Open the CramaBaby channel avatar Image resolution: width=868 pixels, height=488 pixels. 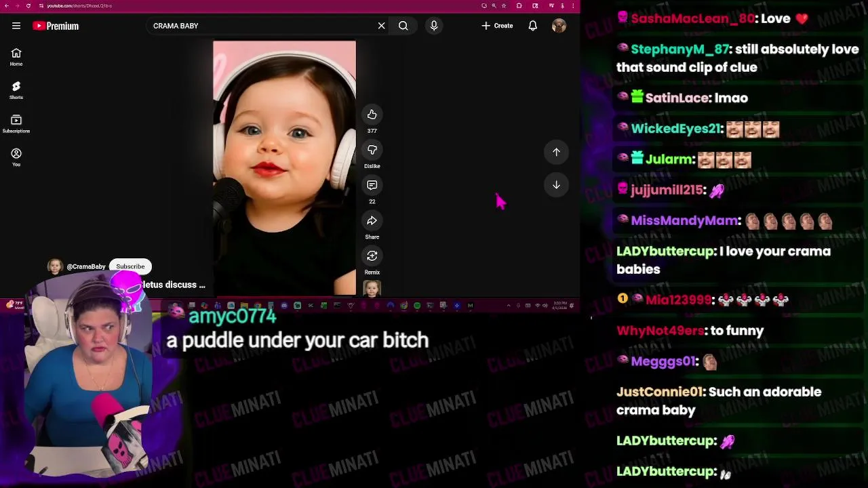(x=55, y=266)
